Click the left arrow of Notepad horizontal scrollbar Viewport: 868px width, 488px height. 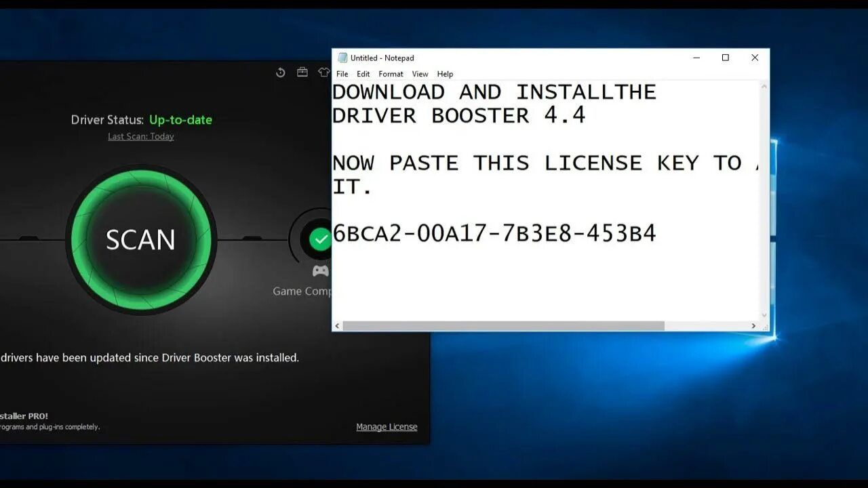point(338,326)
